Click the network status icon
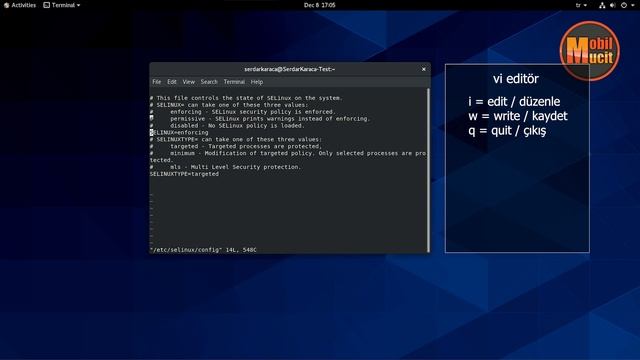 click(x=602, y=5)
